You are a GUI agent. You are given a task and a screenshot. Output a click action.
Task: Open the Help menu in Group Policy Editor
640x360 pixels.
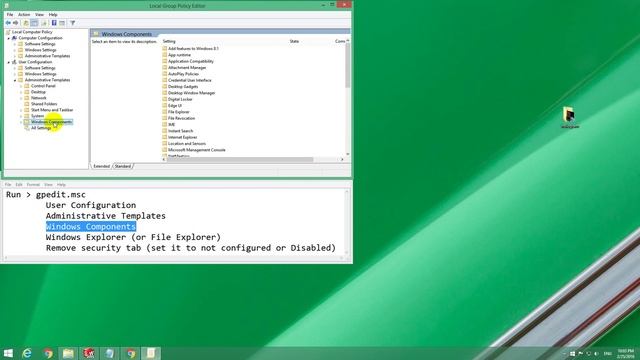point(53,15)
